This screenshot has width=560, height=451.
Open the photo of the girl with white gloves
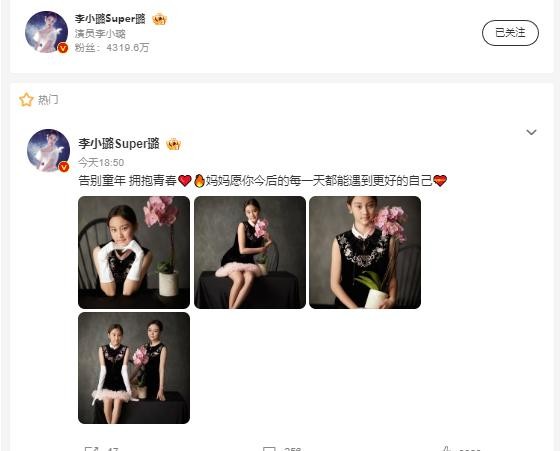tap(134, 252)
